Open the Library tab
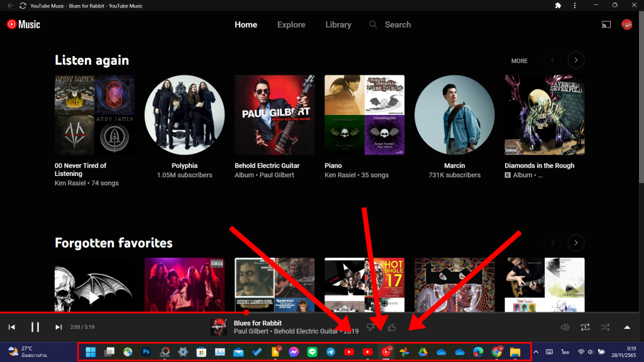The width and height of the screenshot is (644, 362). (x=338, y=25)
